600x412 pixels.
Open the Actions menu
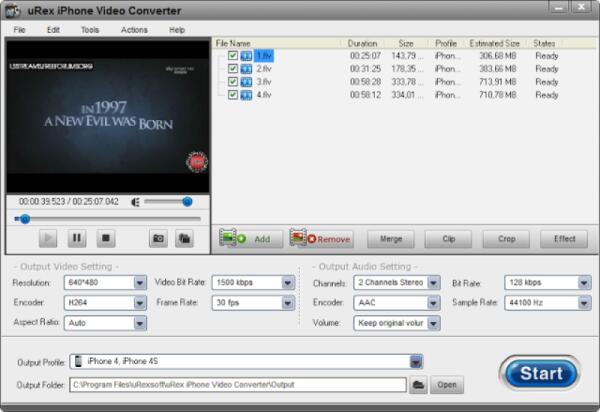point(134,30)
